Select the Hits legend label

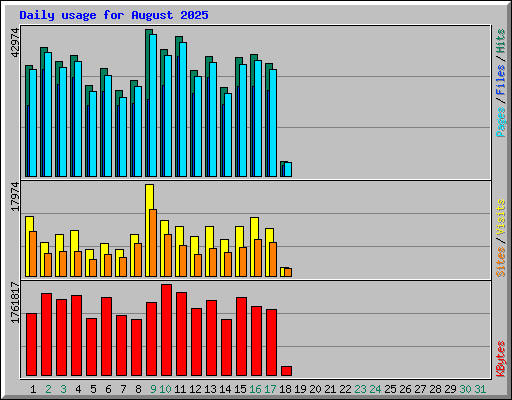click(500, 41)
